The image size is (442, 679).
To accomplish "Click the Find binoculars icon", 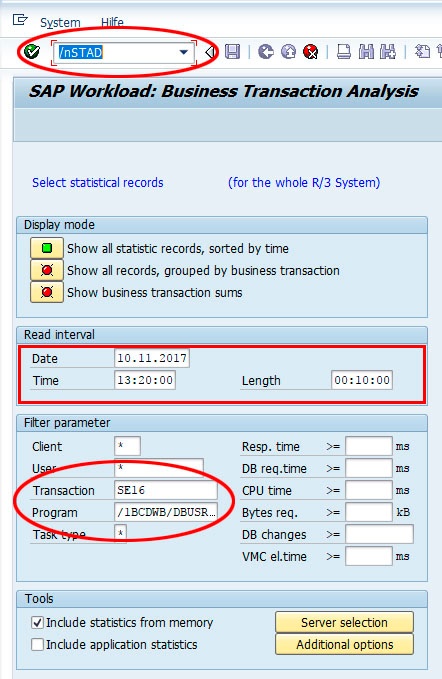I will point(366,52).
